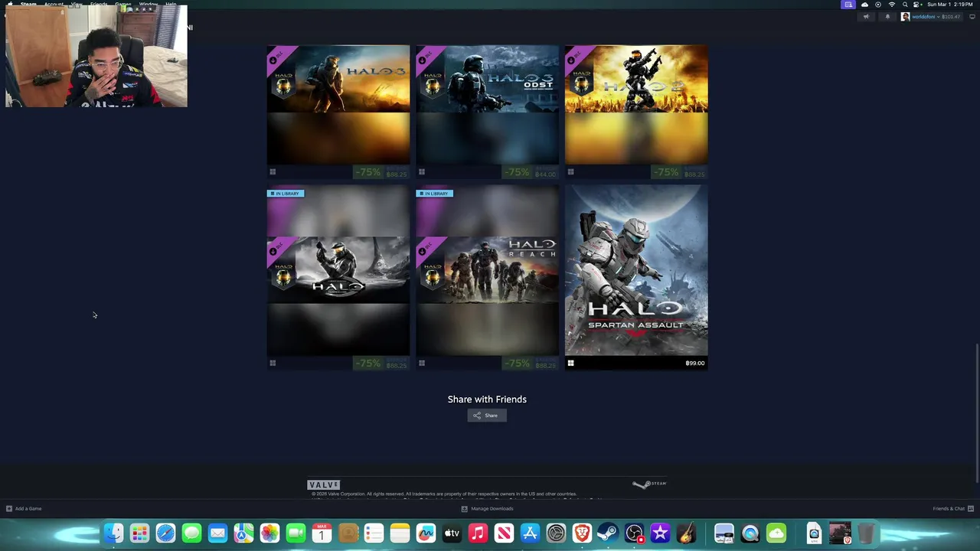Open OBS from the dock
980x551 pixels.
click(634, 533)
